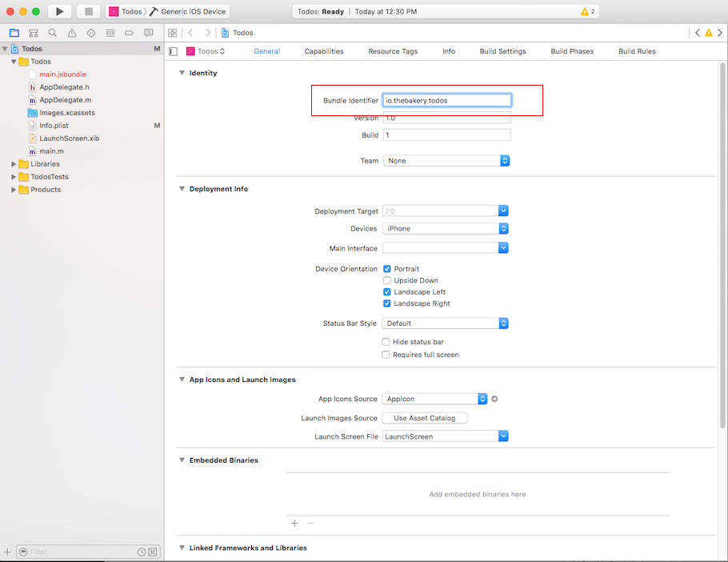Enable Upside Down orientation checkbox

click(x=386, y=280)
